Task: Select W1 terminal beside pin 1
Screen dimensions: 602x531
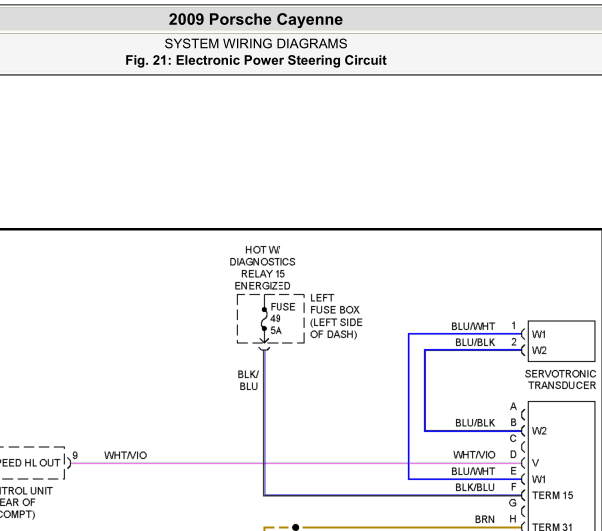Action: [x=539, y=334]
